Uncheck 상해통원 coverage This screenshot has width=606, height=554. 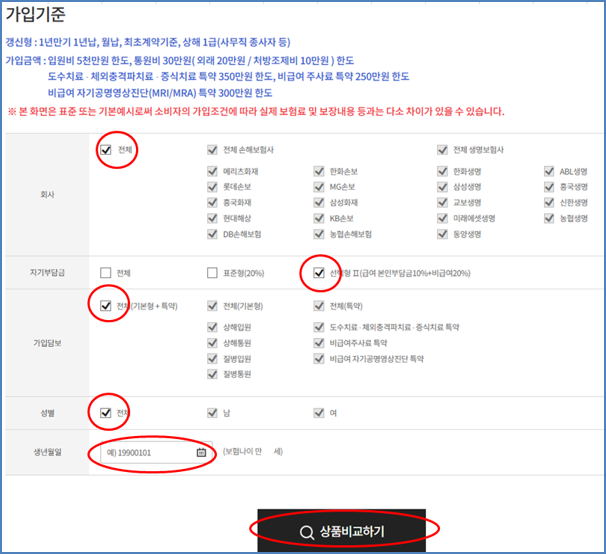pyautogui.click(x=212, y=343)
